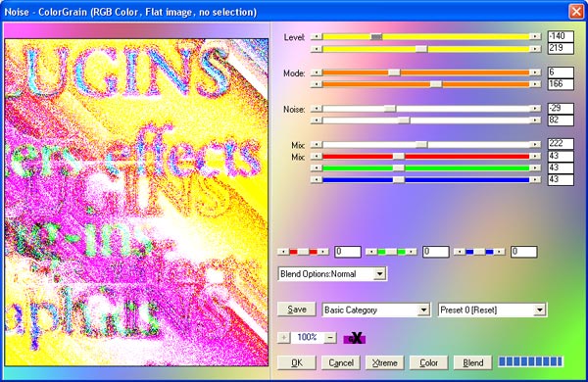Click the red Mix slider track

pos(426,157)
